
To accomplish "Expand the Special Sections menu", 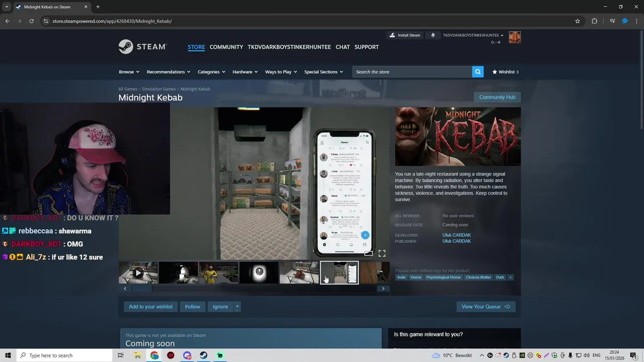I will pos(324,72).
